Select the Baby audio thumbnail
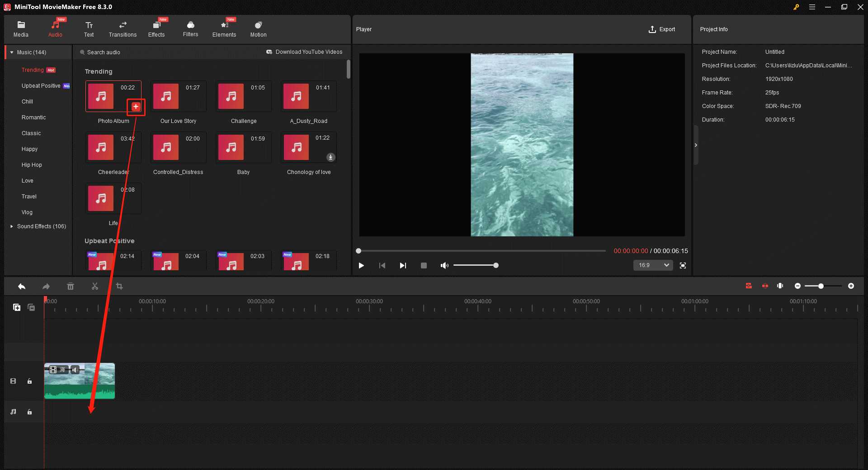The width and height of the screenshot is (868, 470). 243,147
